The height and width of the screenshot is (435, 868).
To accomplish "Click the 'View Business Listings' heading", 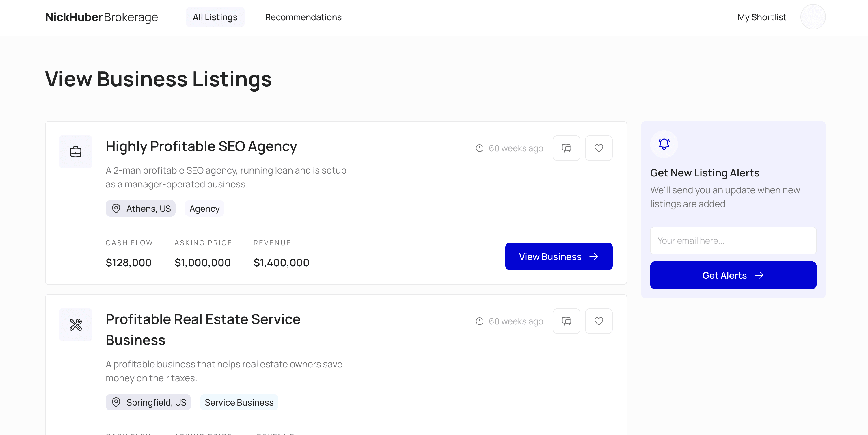I will point(158,79).
